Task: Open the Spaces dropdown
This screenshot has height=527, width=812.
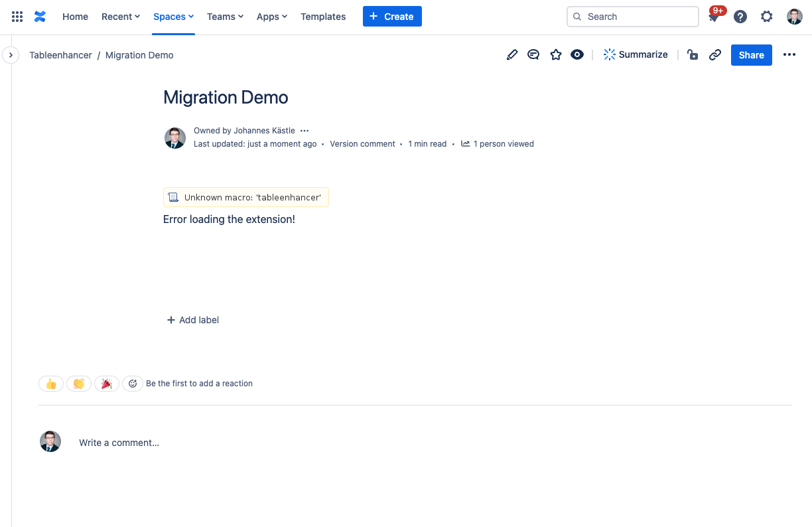Action: [173, 17]
